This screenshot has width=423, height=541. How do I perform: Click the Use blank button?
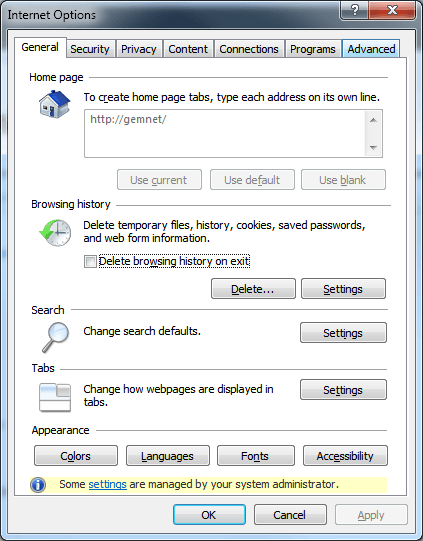click(x=343, y=180)
